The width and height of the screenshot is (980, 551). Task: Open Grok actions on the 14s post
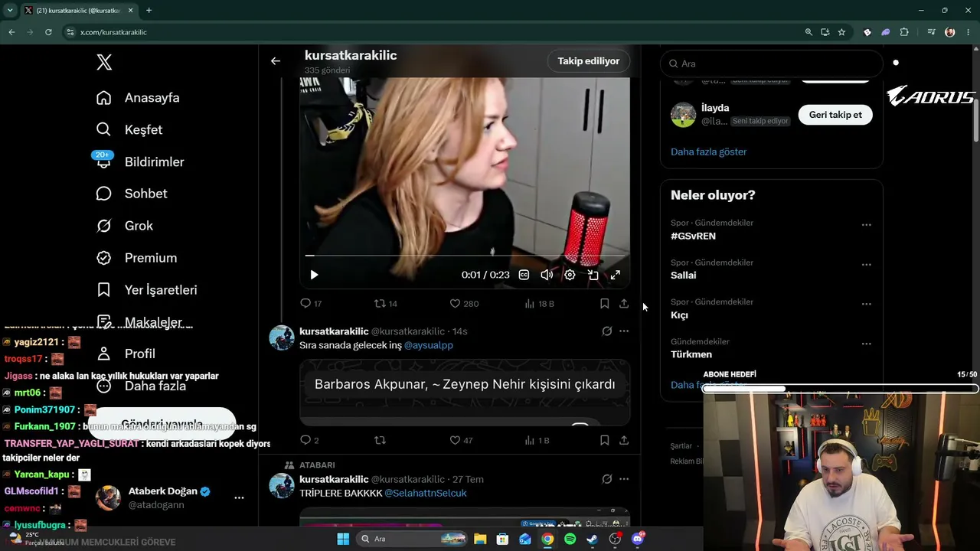click(x=606, y=331)
